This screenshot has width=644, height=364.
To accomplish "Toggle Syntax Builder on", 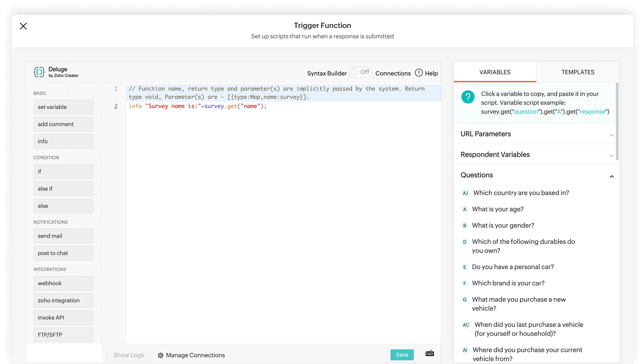I will coord(361,72).
